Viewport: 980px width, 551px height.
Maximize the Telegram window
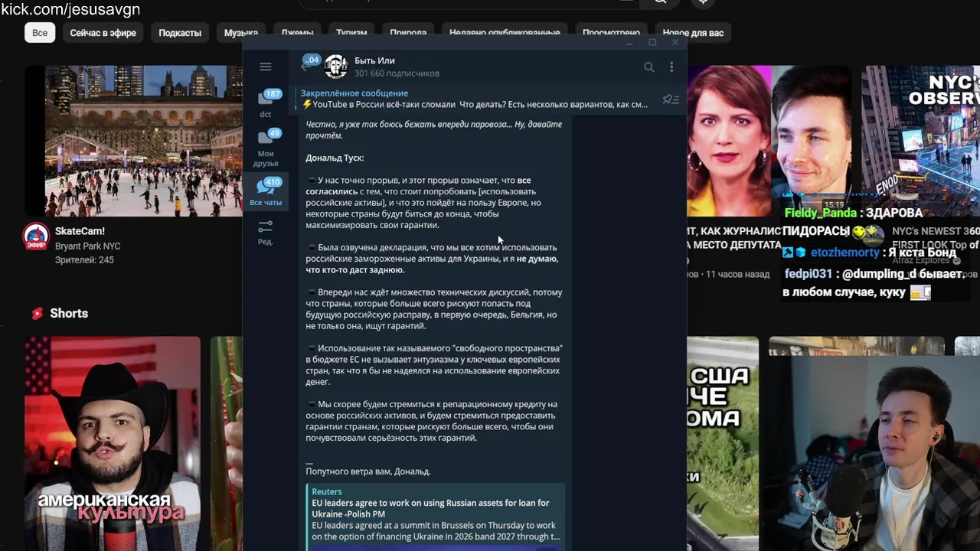[652, 42]
